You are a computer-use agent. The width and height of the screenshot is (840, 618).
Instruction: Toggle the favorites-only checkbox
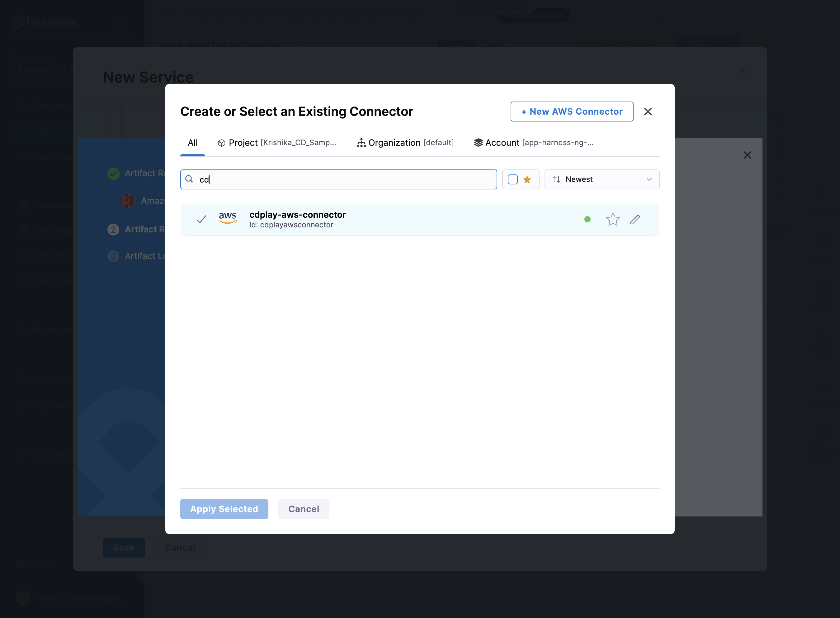[512, 179]
